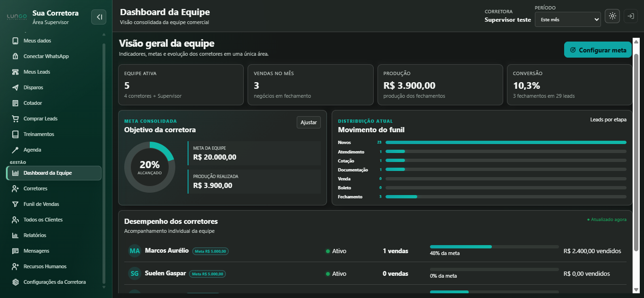Viewport: 644px width, 298px height.
Task: Click Suelen Gaspar's Meta R$ 5.000,00 badge
Action: 207,274
